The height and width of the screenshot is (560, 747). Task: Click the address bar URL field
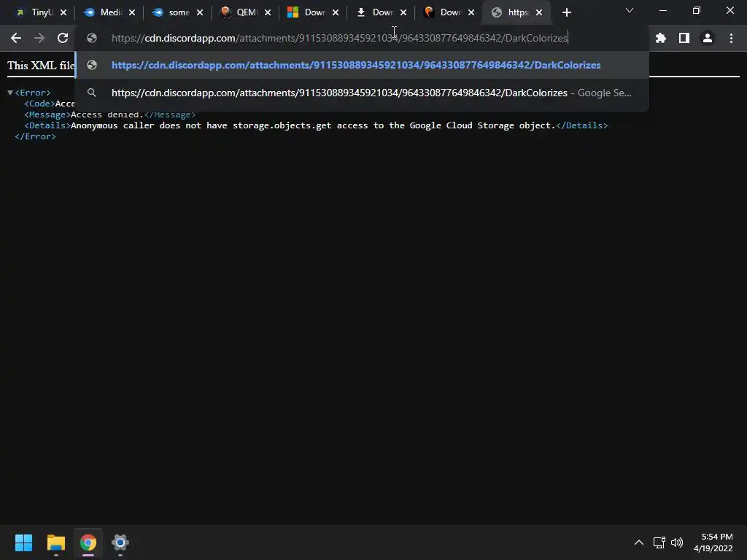pyautogui.click(x=362, y=38)
